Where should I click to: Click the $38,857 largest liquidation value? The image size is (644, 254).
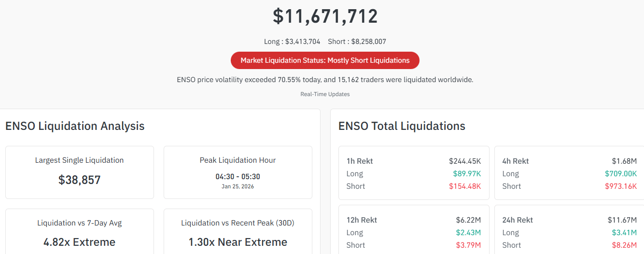(80, 180)
